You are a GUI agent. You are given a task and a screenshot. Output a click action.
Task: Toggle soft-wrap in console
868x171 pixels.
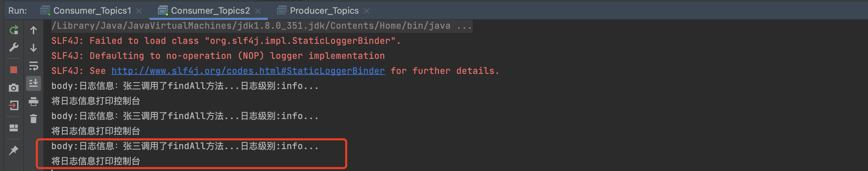(34, 66)
